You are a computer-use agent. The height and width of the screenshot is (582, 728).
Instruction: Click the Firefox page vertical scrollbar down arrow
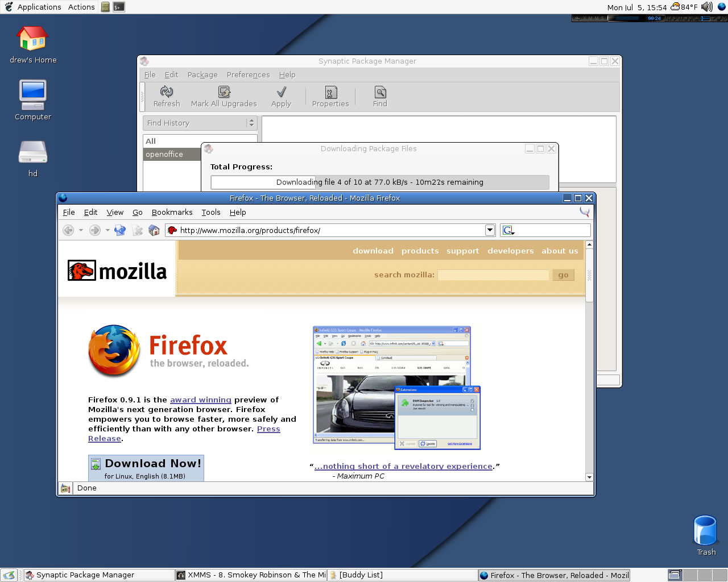589,477
